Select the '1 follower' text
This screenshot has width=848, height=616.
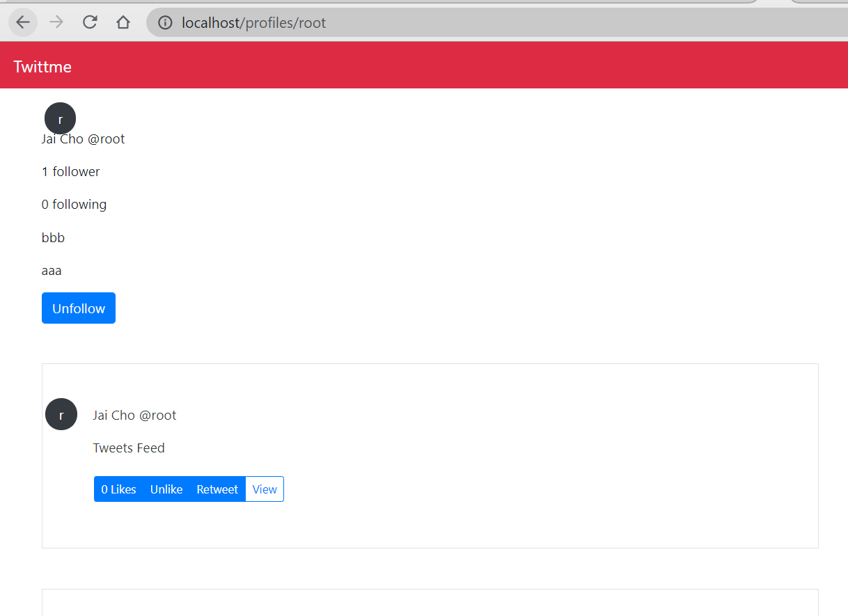pyautogui.click(x=71, y=172)
